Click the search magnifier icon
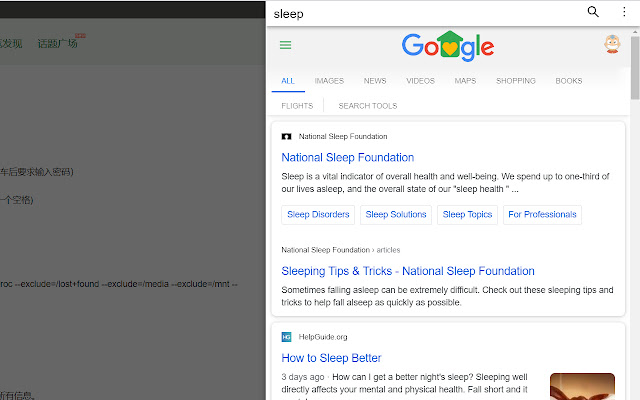The width and height of the screenshot is (640, 400). pyautogui.click(x=593, y=12)
